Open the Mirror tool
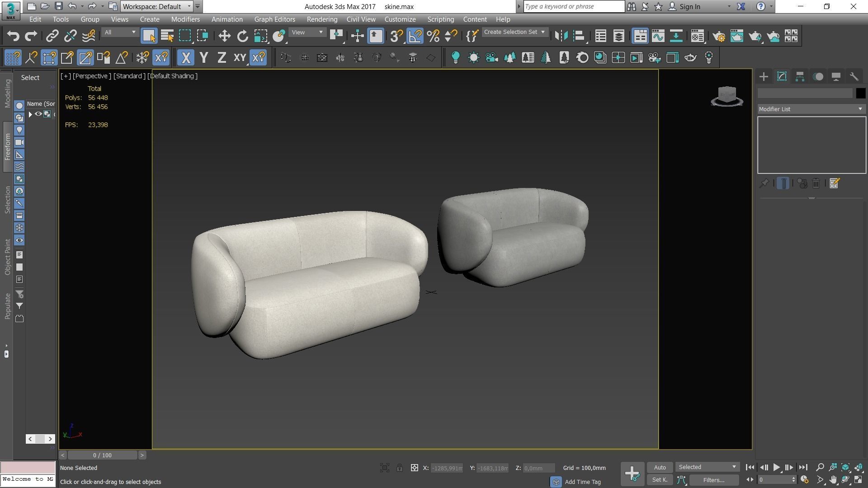 [561, 36]
